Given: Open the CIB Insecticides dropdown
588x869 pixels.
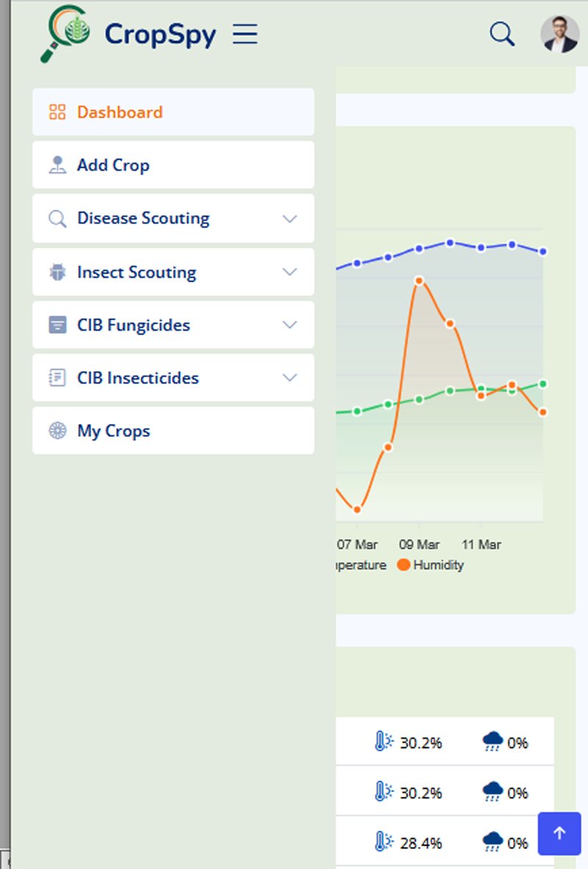Looking at the screenshot, I should click(290, 378).
